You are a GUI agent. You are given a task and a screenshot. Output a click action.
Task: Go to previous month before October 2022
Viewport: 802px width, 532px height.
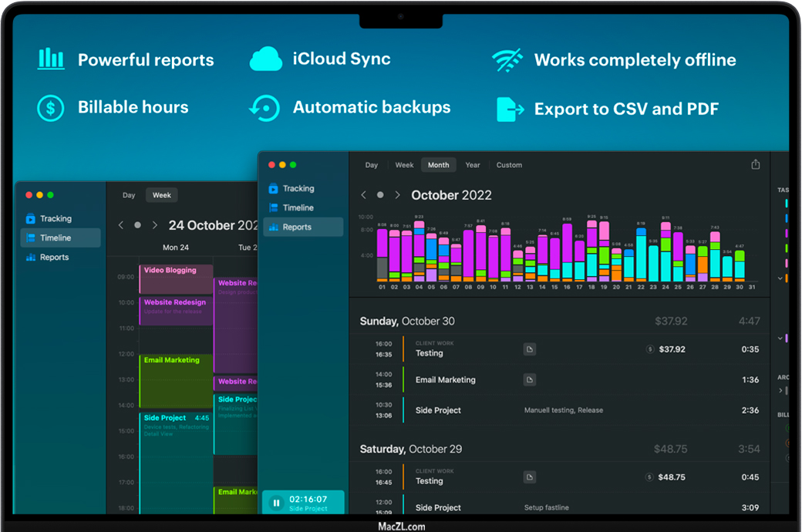pos(364,195)
